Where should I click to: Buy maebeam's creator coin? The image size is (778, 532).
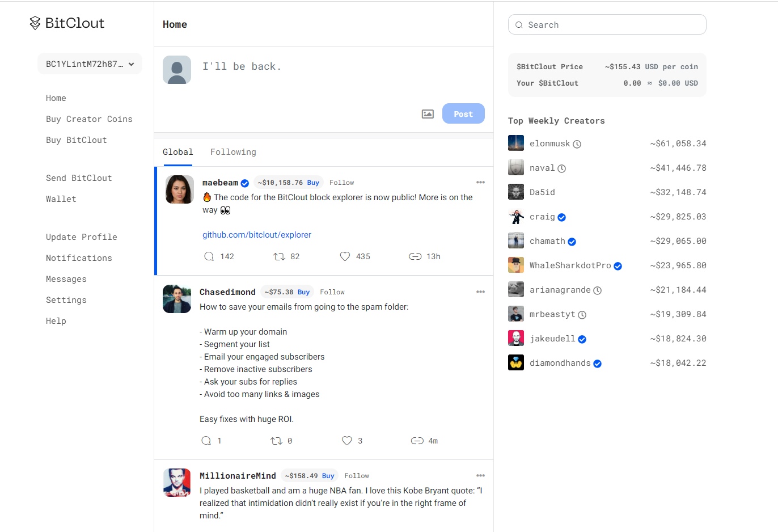pyautogui.click(x=313, y=183)
